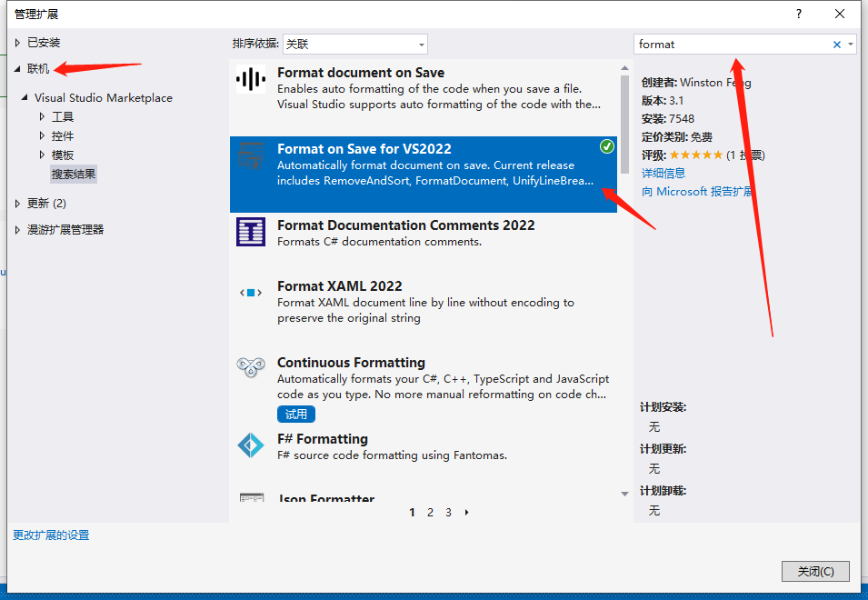Screen dimensions: 868x600
Task: Open the 详细信息 link
Action: [x=663, y=174]
